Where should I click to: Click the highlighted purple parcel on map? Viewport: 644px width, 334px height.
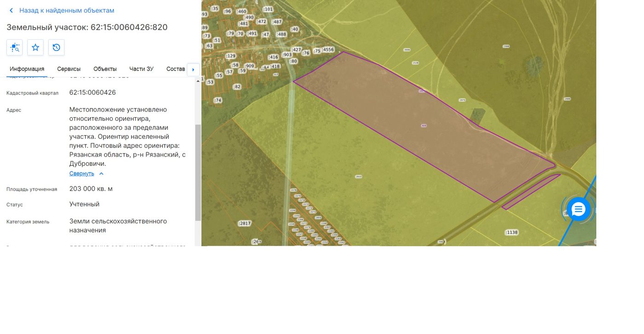tap(423, 126)
